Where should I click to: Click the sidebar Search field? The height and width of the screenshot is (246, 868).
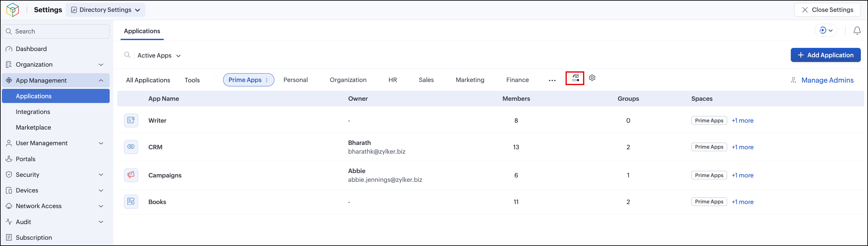click(x=56, y=31)
